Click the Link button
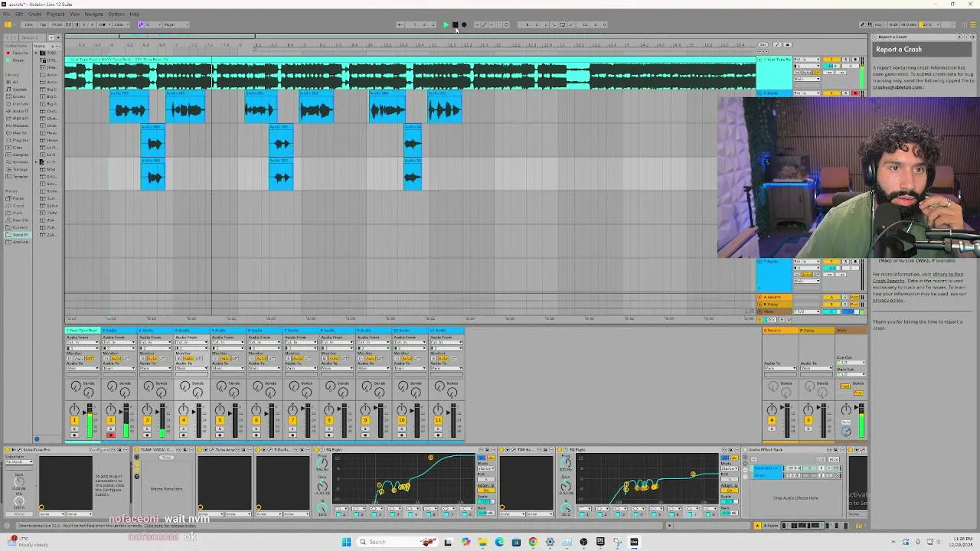The width and height of the screenshot is (980, 551). tap(29, 24)
